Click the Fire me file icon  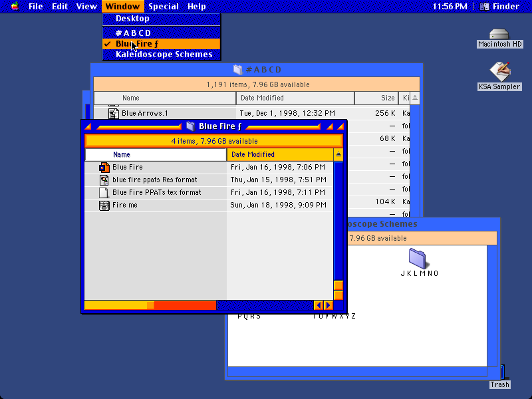(x=104, y=205)
